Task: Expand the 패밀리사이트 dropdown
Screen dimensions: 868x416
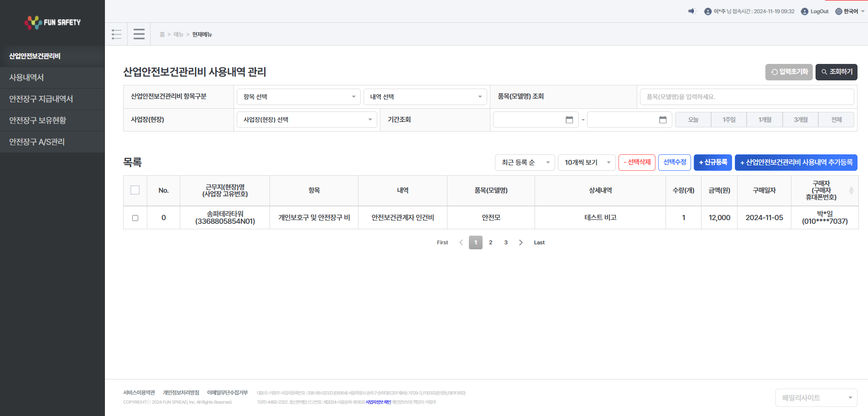Action: pyautogui.click(x=816, y=398)
